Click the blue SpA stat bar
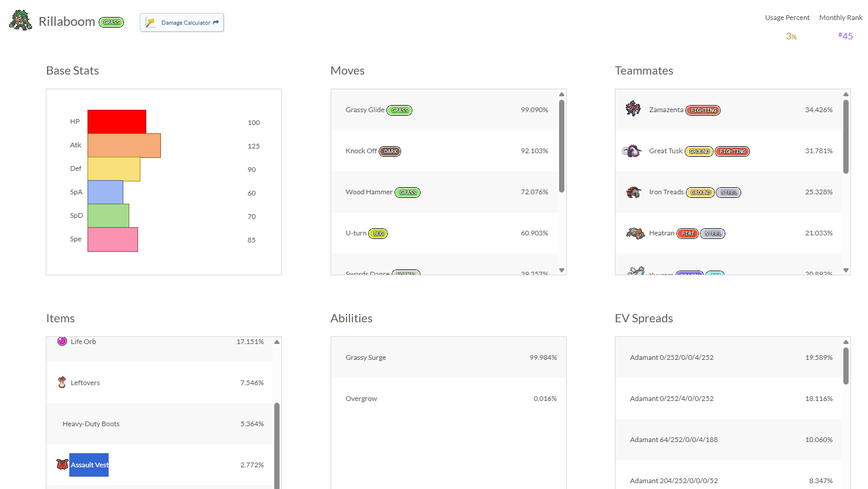The image size is (868, 489). click(x=105, y=193)
